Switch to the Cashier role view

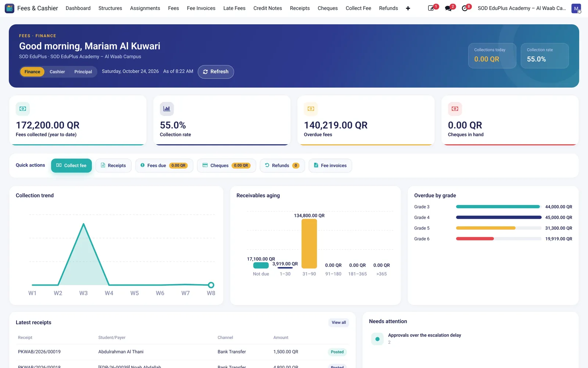coord(57,72)
